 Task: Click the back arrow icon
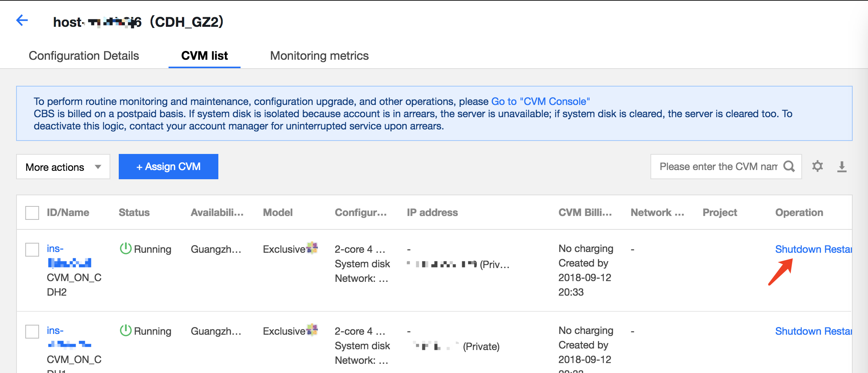click(x=22, y=20)
